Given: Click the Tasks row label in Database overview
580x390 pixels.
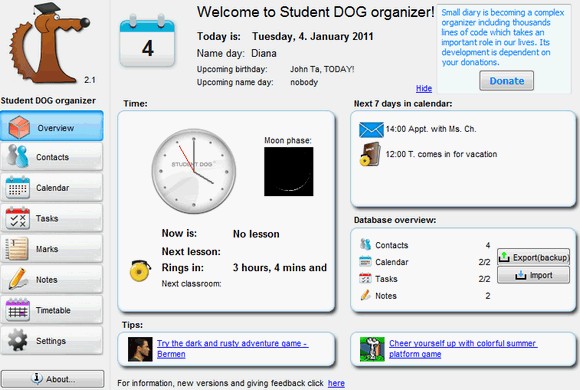Looking at the screenshot, I should [x=386, y=279].
